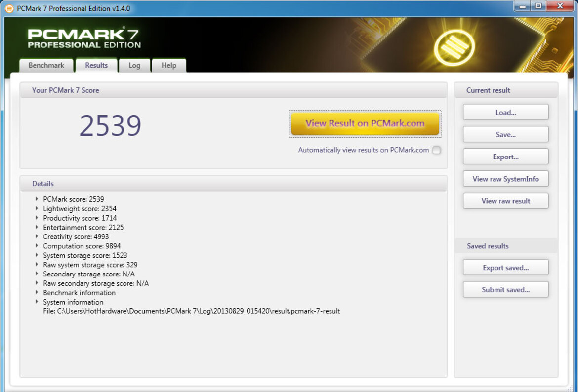The width and height of the screenshot is (578, 392).
Task: Tick Automatically view results on PCMark.com checkbox
Action: click(x=436, y=150)
